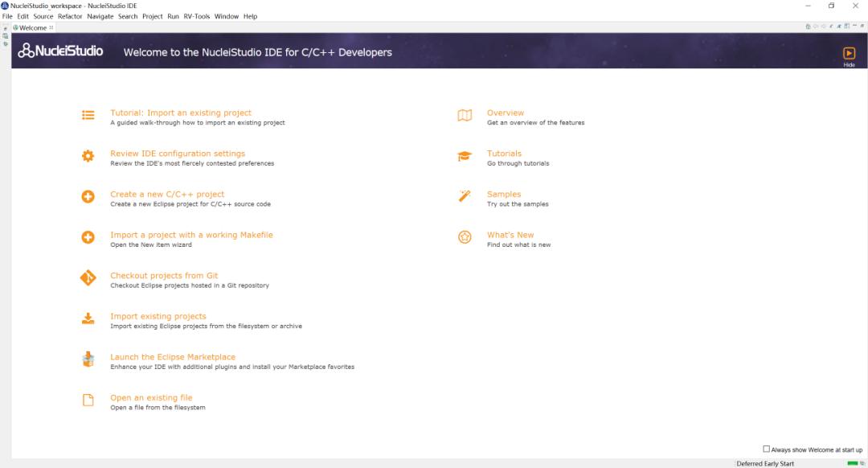Click the file icon beside Open an existing file

[88, 400]
